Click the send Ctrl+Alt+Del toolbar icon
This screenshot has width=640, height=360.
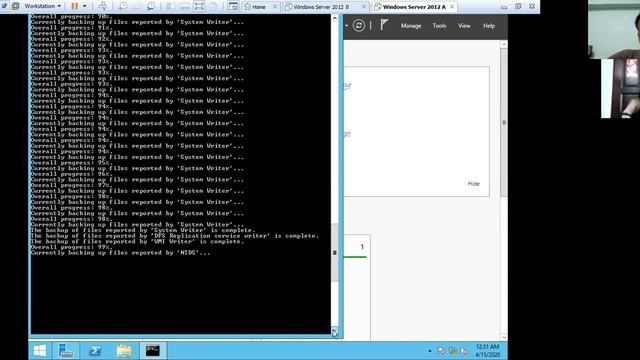coord(103,6)
